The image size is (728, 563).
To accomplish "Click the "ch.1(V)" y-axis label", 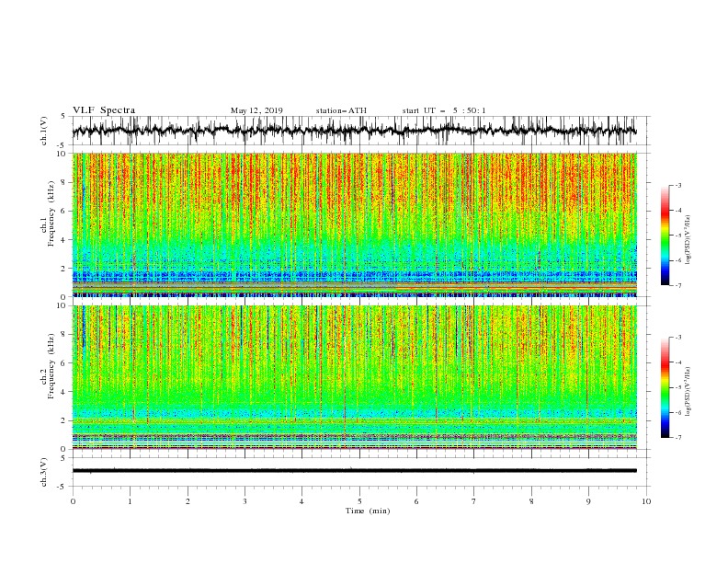I will 44,131.
